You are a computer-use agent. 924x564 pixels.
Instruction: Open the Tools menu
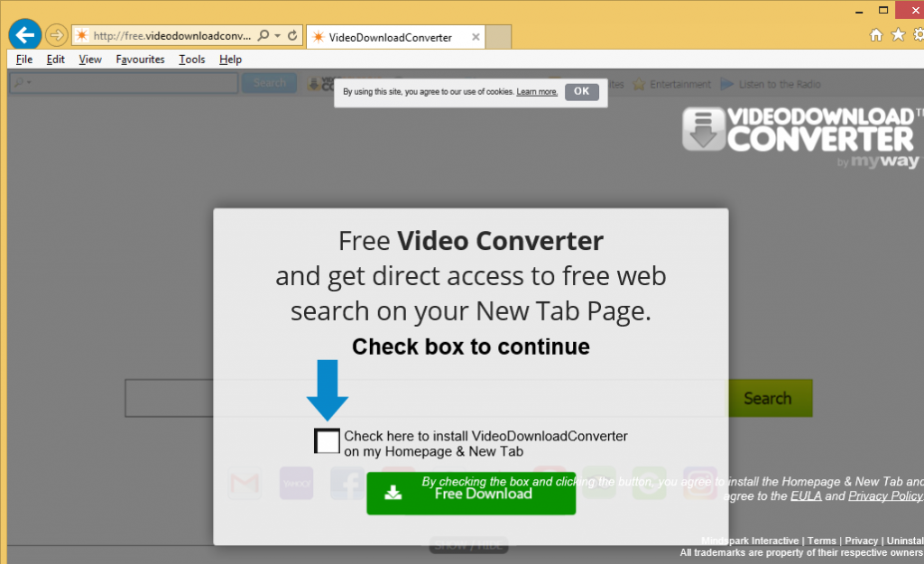coord(191,60)
